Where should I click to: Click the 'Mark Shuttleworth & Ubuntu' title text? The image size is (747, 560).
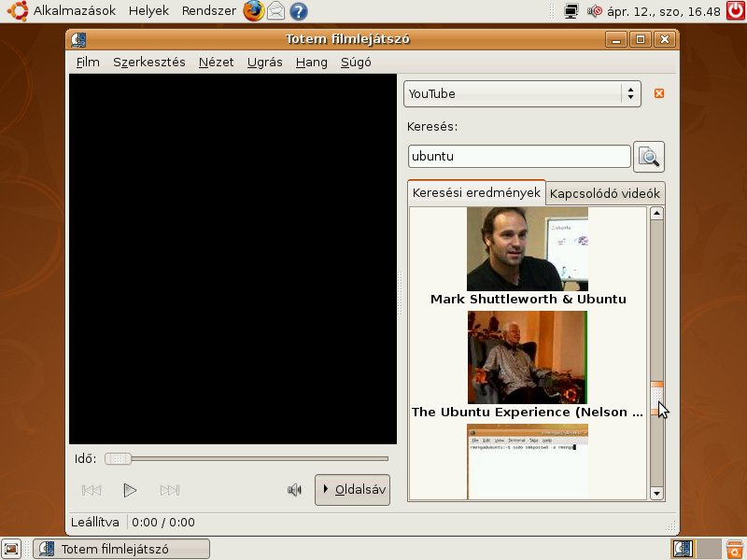[528, 299]
